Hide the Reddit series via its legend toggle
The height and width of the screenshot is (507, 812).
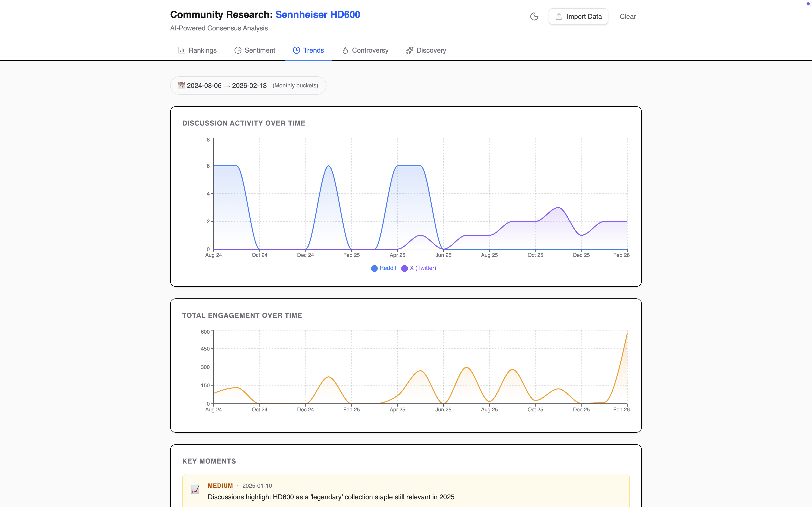click(383, 268)
